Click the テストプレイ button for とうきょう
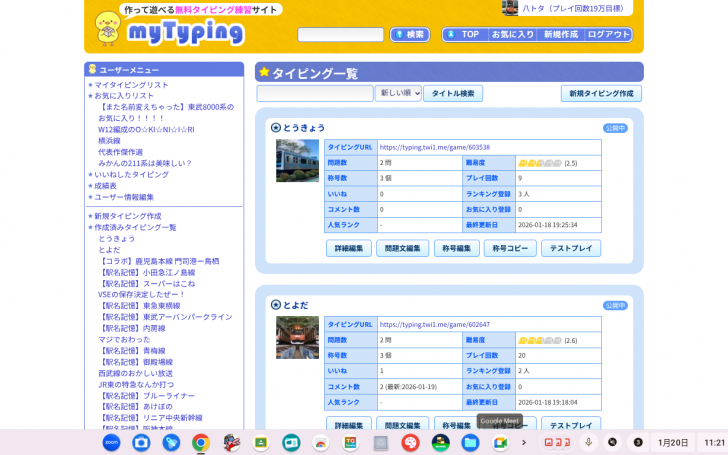The height and width of the screenshot is (455, 728). click(571, 248)
